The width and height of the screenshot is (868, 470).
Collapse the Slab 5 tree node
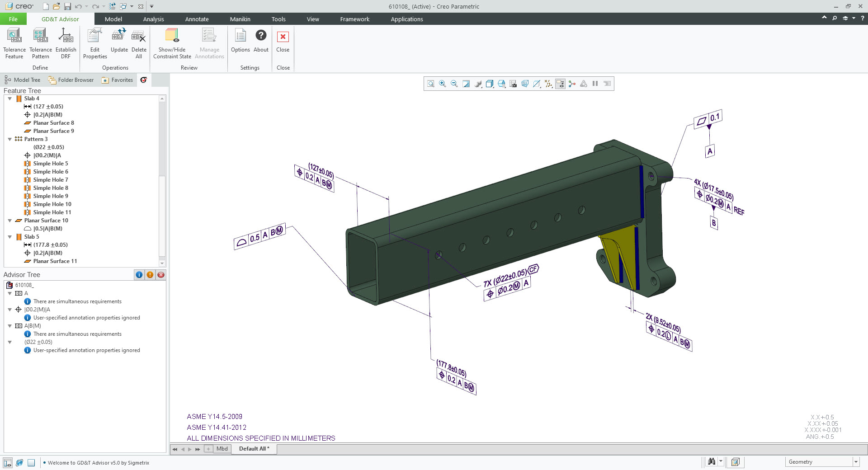pyautogui.click(x=9, y=237)
